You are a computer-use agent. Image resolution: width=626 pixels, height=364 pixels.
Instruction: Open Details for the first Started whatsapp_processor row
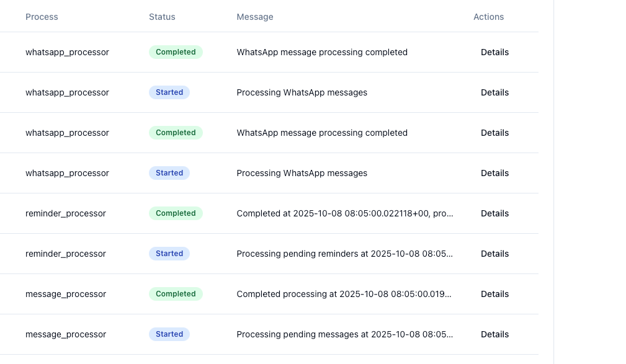point(494,92)
